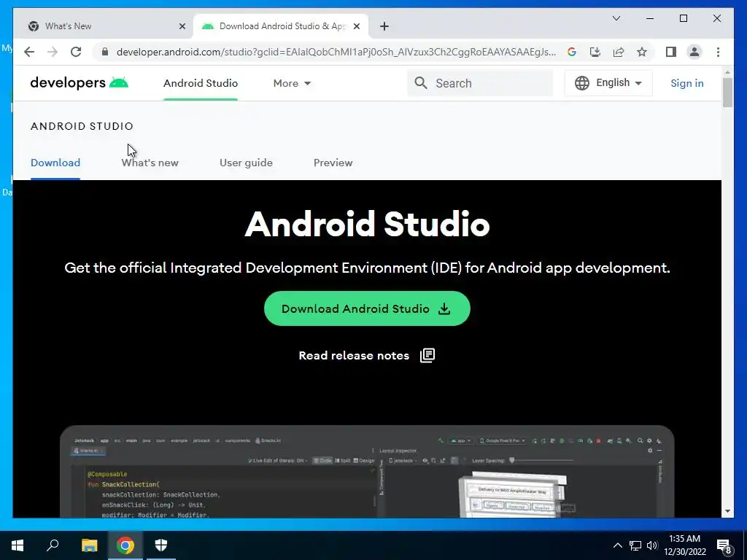Open the Preview section tab
747x560 pixels.
pyautogui.click(x=333, y=163)
